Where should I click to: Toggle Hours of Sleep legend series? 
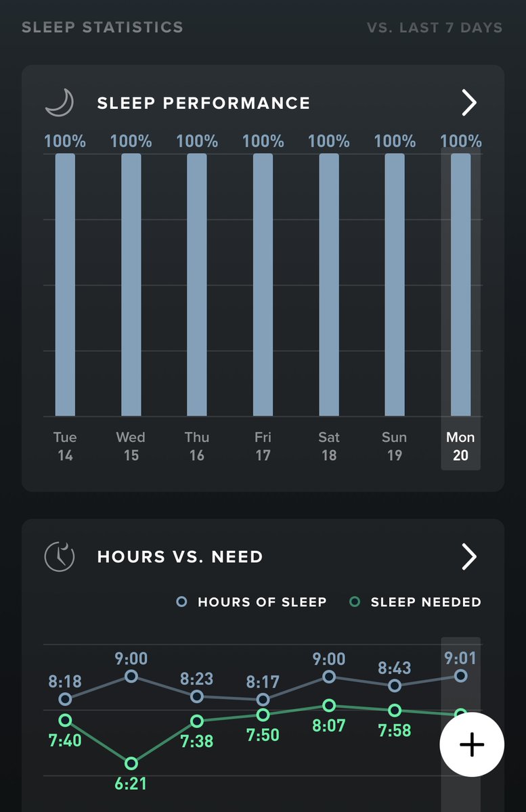click(x=252, y=602)
